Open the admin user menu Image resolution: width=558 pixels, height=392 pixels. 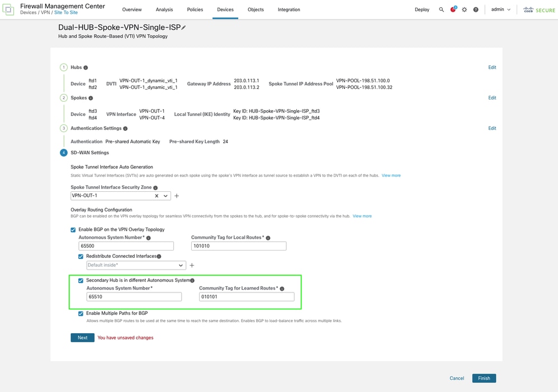point(501,10)
